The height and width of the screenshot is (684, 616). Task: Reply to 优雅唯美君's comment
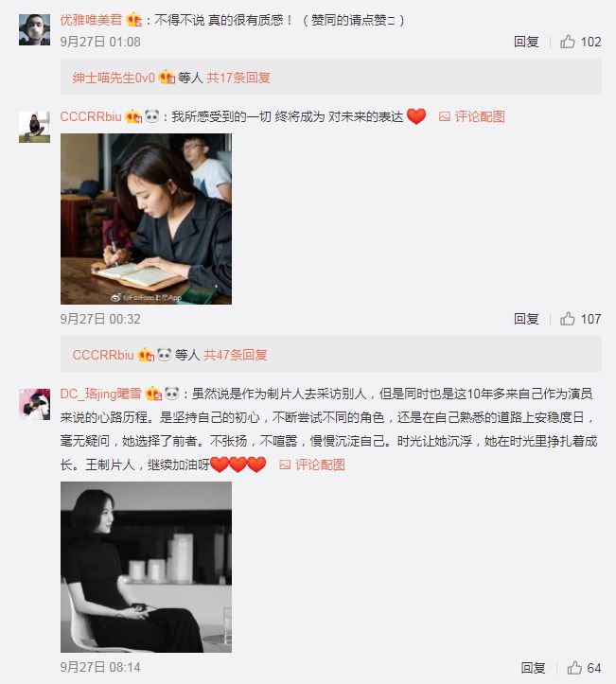tap(526, 42)
